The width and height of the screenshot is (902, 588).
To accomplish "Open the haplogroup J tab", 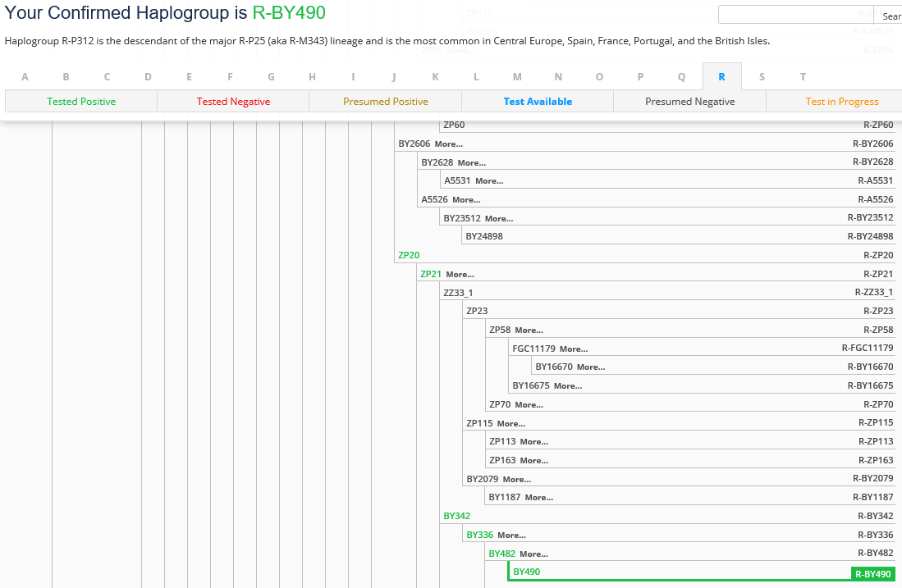I will [394, 77].
